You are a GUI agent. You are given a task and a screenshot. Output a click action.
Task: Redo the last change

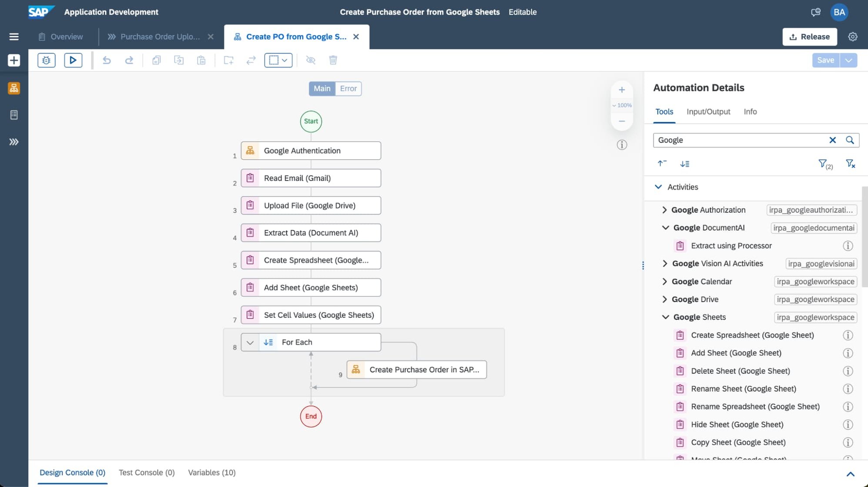click(129, 60)
